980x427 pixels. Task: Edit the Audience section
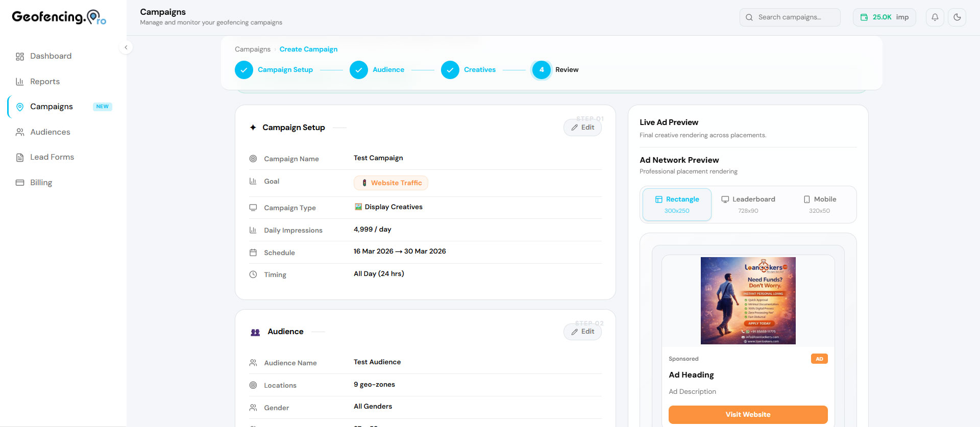582,332
